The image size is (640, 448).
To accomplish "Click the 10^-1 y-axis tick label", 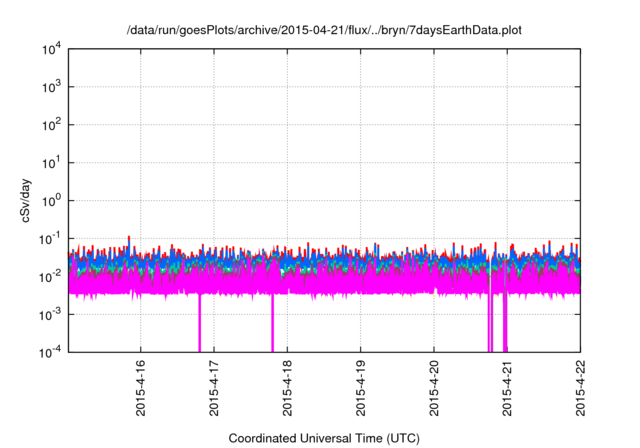I will (x=50, y=239).
